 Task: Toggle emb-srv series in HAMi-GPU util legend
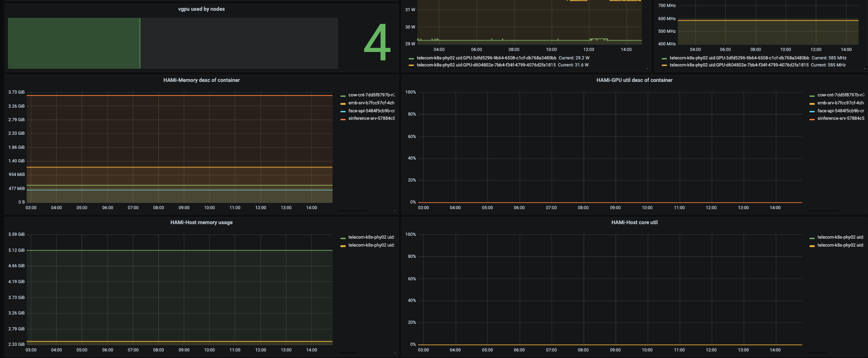(x=840, y=103)
